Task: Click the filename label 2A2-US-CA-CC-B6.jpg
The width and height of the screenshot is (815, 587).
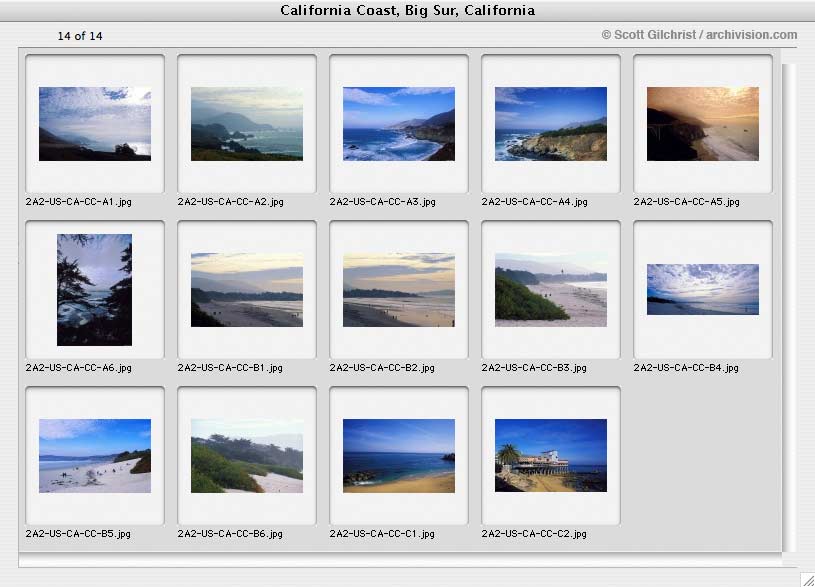Action: point(230,533)
